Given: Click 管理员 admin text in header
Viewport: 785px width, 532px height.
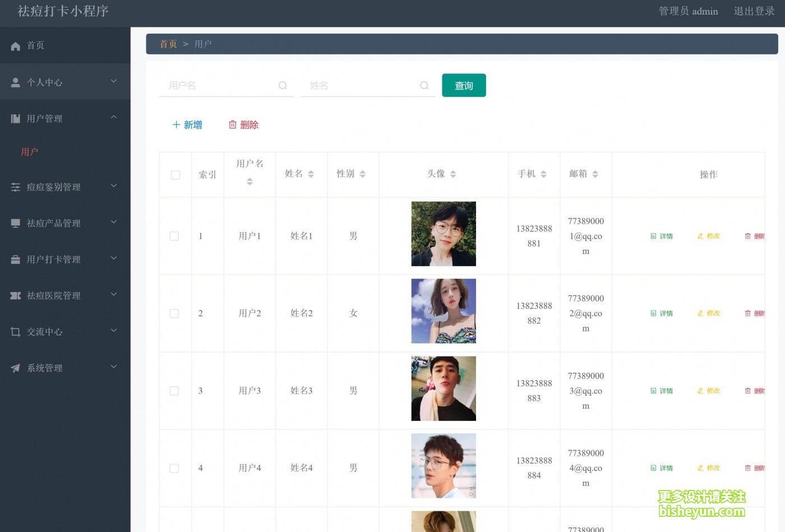Looking at the screenshot, I should tap(688, 11).
